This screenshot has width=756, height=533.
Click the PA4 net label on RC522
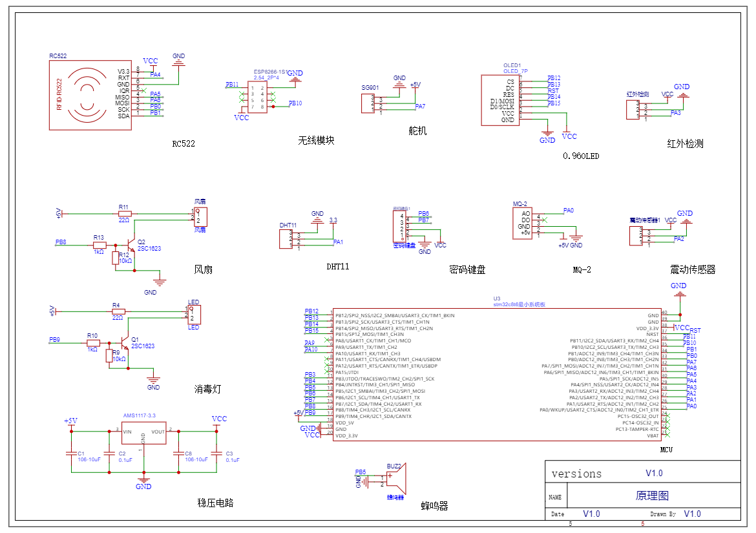(155, 75)
